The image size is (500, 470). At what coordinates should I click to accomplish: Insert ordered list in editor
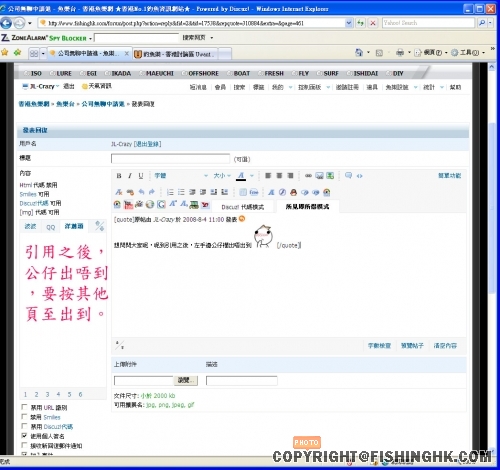click(x=170, y=192)
